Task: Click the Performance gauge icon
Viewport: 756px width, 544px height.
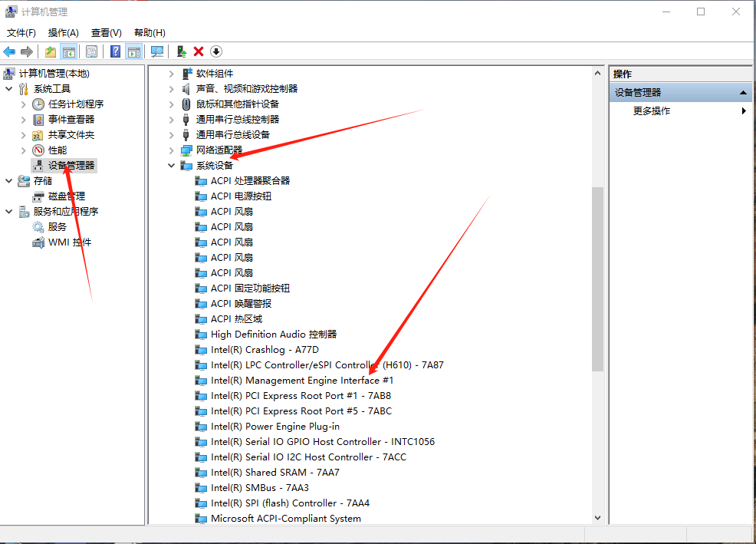Action: [x=38, y=150]
